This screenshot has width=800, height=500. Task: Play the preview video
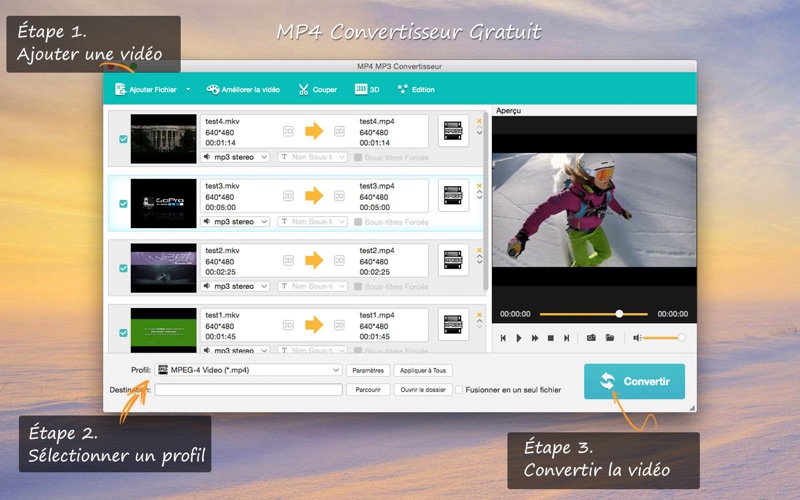point(519,338)
